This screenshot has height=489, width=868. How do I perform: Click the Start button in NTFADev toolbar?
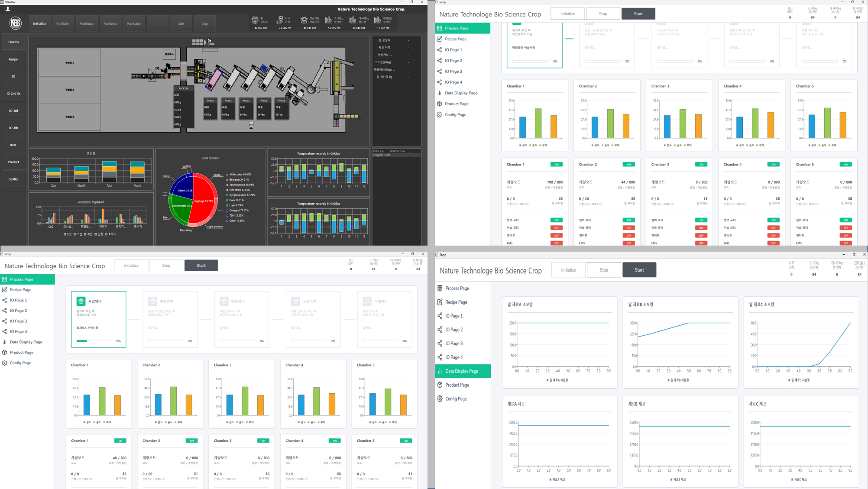pyautogui.click(x=181, y=23)
